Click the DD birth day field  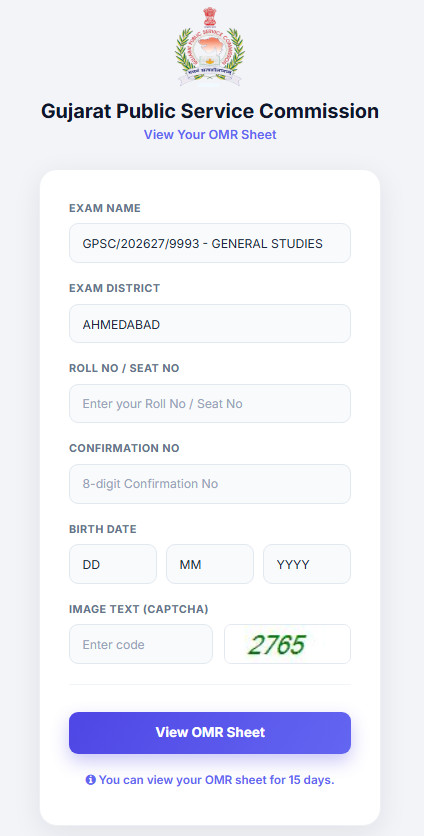pyautogui.click(x=113, y=564)
